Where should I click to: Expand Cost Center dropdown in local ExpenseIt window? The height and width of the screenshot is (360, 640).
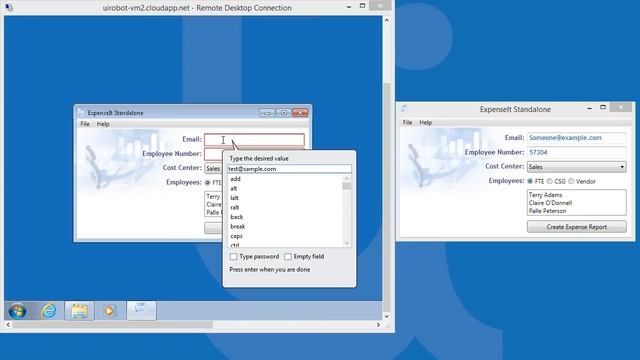(622, 167)
